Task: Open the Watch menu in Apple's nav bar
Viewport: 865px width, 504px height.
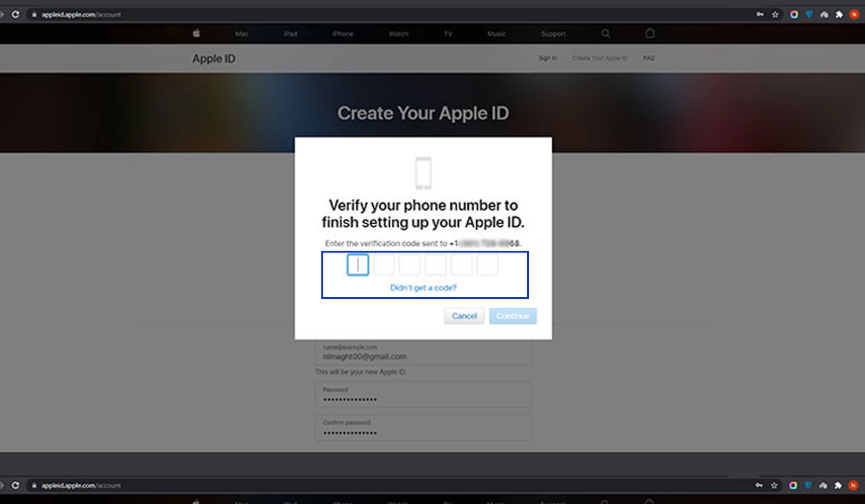Action: click(399, 34)
